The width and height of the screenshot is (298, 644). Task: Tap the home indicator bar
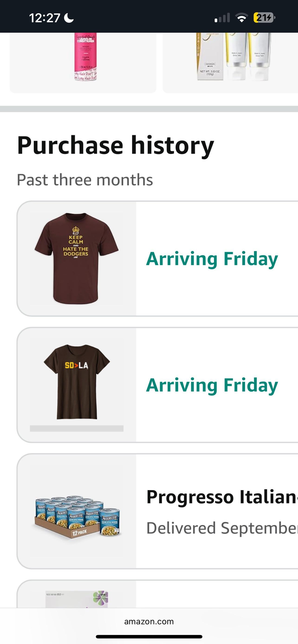click(x=149, y=637)
